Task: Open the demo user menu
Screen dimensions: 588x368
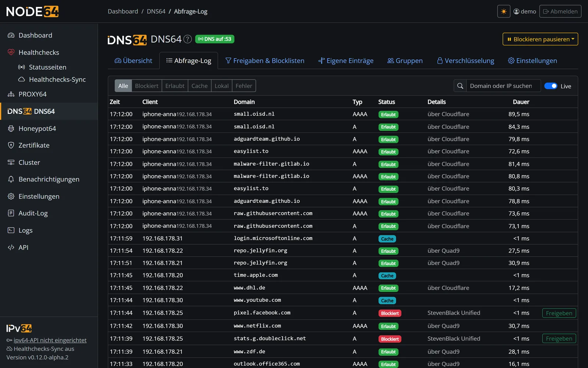Action: click(525, 11)
